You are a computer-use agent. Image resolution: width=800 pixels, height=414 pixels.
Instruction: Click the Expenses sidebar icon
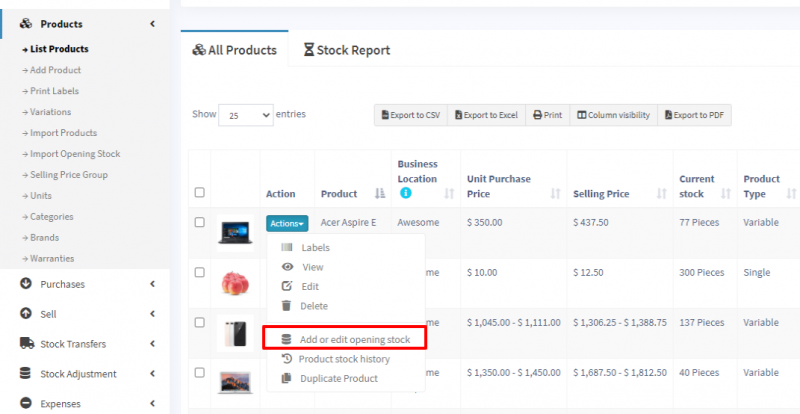click(26, 404)
